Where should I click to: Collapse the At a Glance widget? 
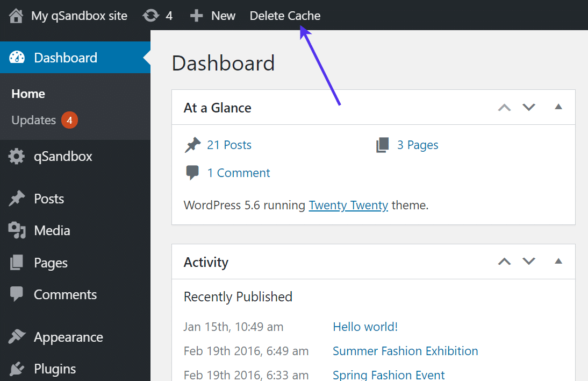click(558, 107)
